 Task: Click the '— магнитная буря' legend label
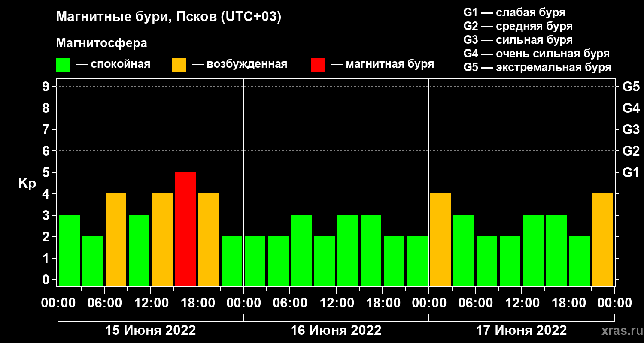pos(383,64)
